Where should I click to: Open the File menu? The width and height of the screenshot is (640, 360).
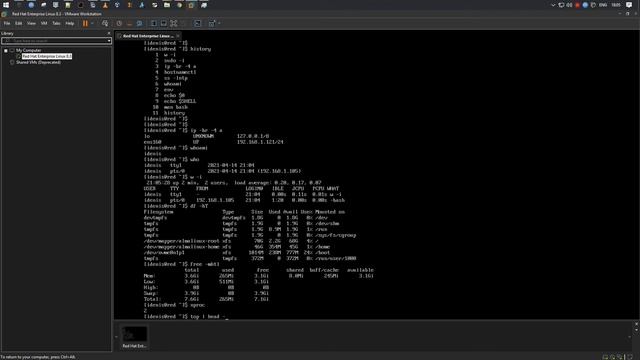7,23
